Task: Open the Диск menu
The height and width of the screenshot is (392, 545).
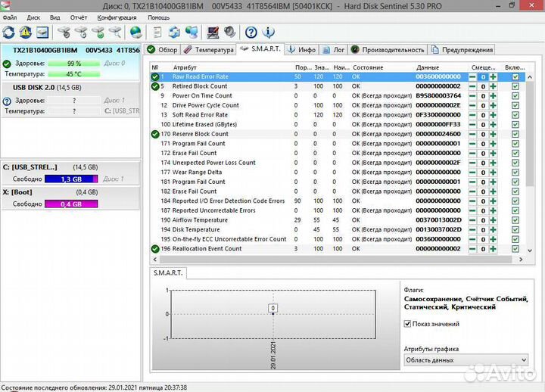Action: pos(33,17)
